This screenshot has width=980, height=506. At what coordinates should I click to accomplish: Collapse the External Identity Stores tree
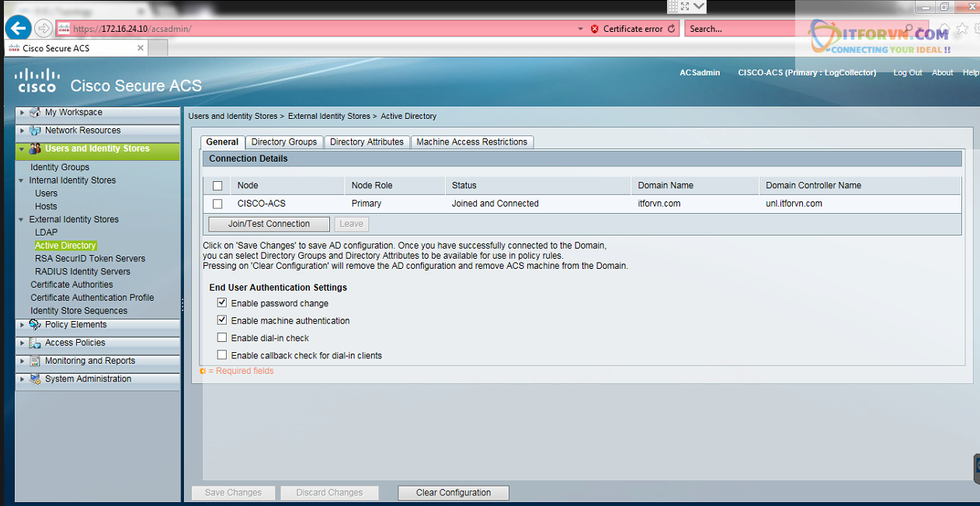tap(22, 220)
